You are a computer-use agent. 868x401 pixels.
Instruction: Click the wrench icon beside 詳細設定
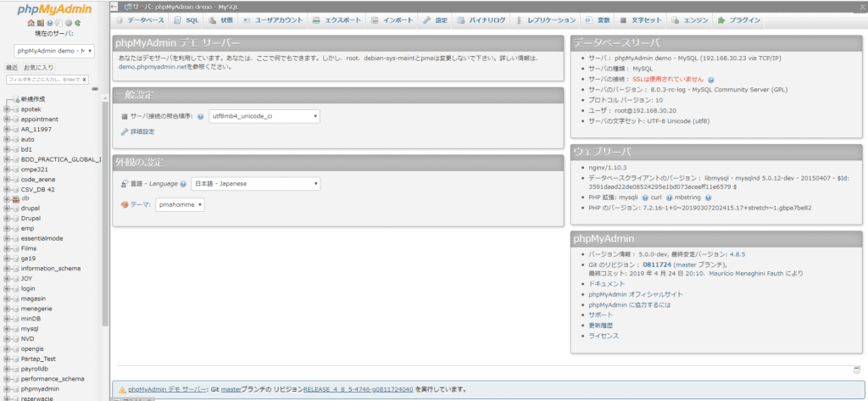(x=125, y=131)
